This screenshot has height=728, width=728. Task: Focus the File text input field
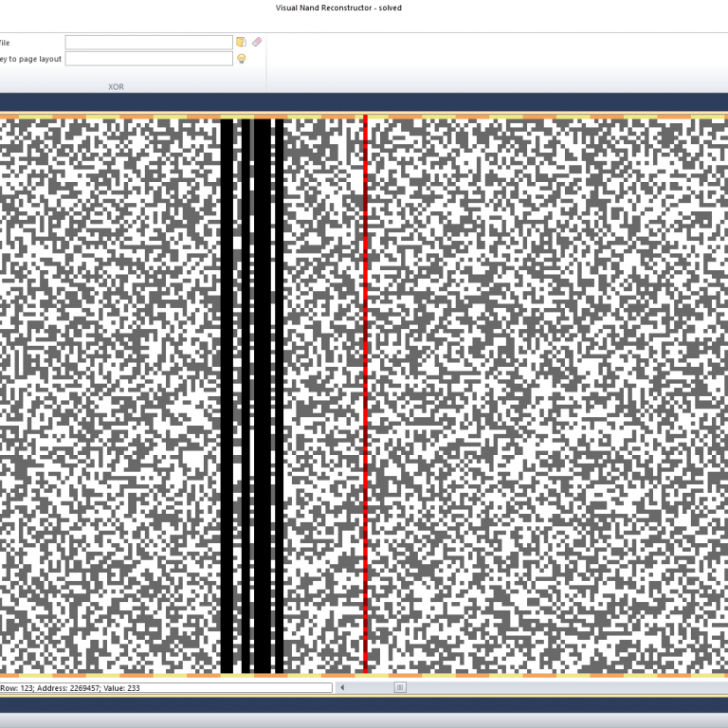point(148,42)
